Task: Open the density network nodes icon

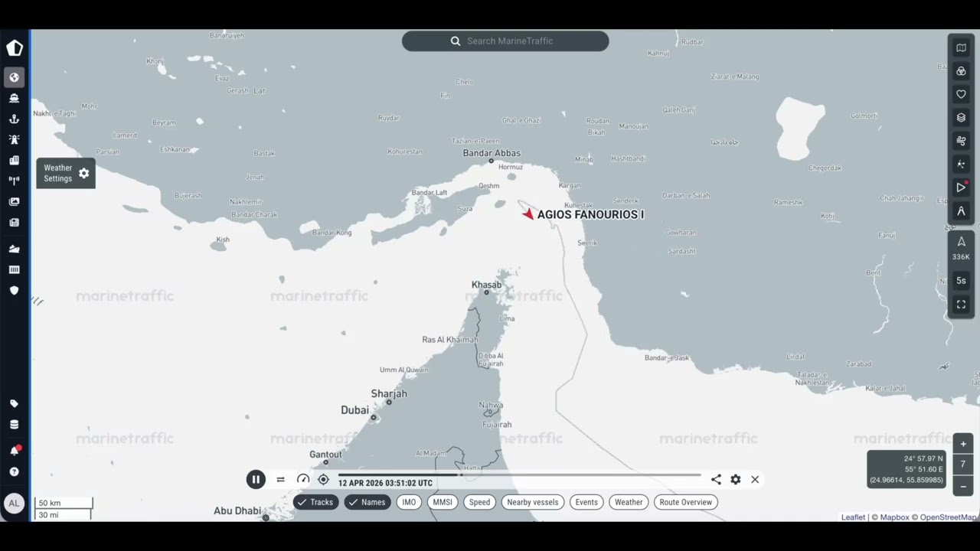Action: (x=961, y=165)
